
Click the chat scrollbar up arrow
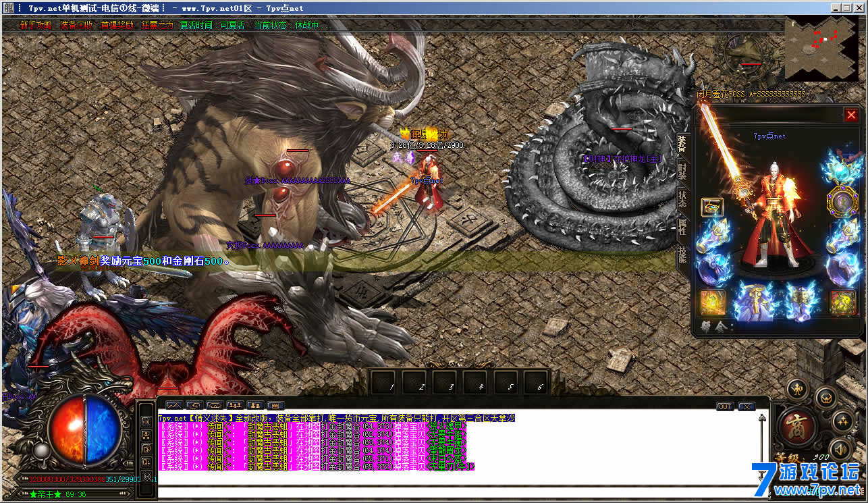[x=763, y=418]
